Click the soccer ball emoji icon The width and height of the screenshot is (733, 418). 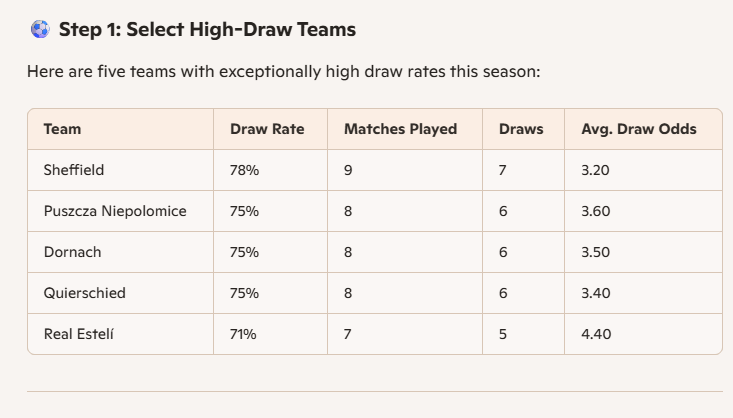point(40,29)
